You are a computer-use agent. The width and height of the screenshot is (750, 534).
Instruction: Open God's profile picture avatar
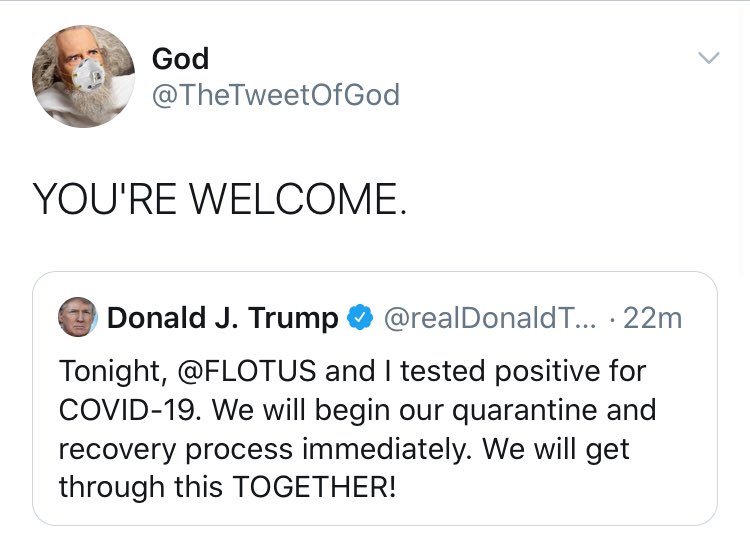tap(83, 76)
